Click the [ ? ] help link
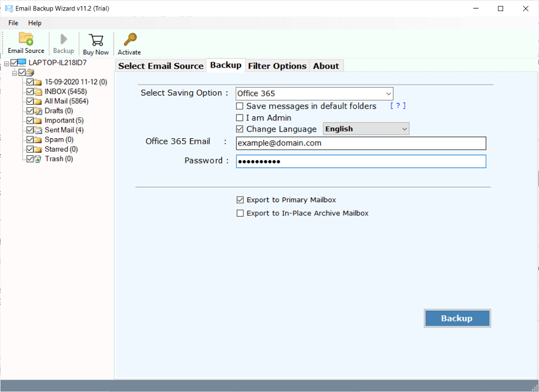Screen dimensions: 539x392 398,106
